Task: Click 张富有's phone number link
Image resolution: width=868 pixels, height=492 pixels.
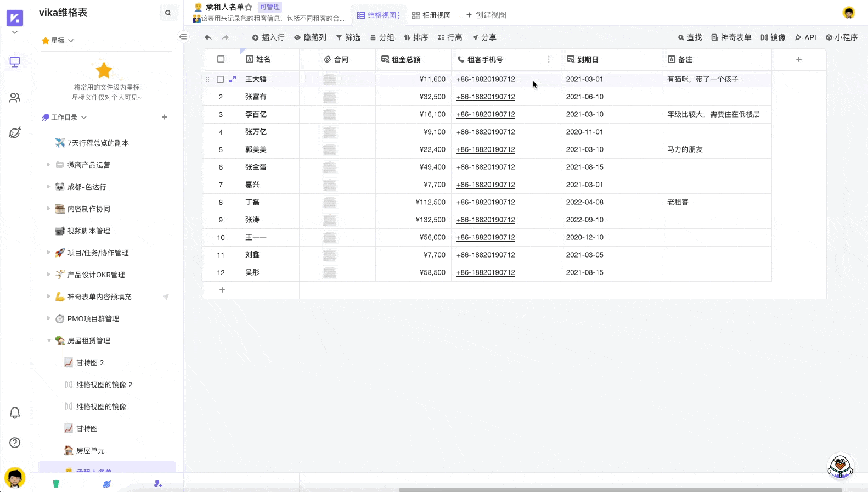Action: tap(486, 97)
